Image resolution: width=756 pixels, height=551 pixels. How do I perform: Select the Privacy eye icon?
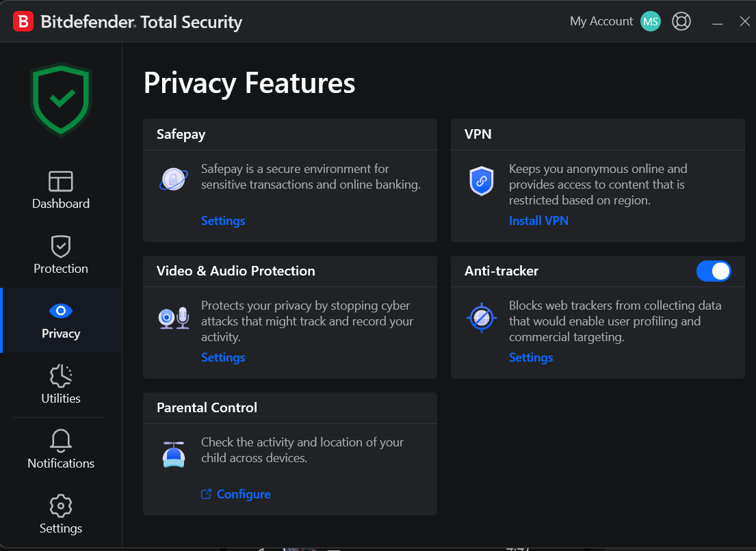61,311
